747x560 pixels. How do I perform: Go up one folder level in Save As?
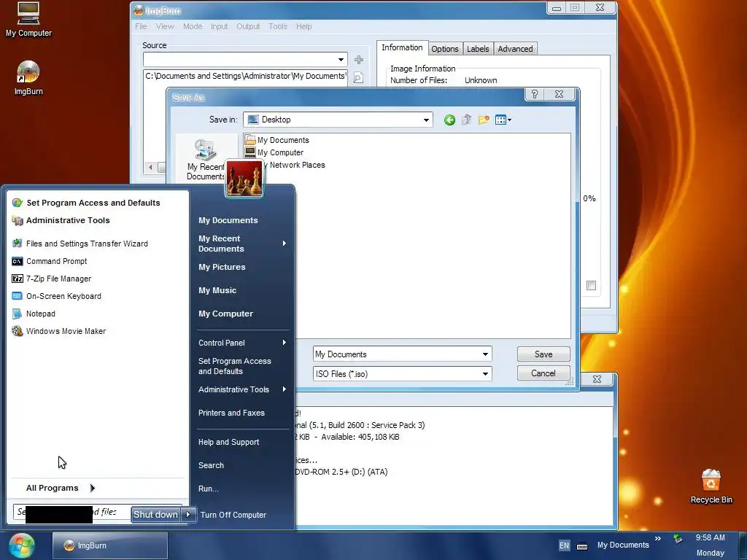coord(466,120)
